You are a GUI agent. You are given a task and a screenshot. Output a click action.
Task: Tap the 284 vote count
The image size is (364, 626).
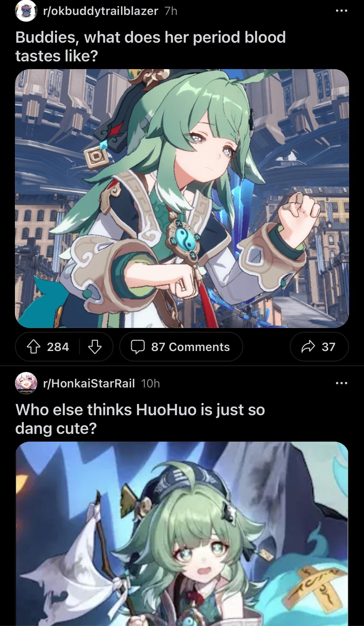tap(58, 347)
